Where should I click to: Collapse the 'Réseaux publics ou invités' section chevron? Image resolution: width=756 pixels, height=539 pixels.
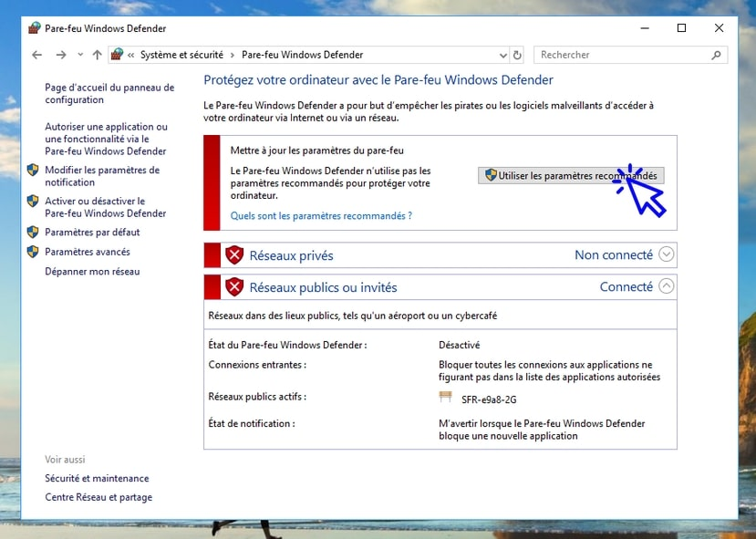(667, 285)
